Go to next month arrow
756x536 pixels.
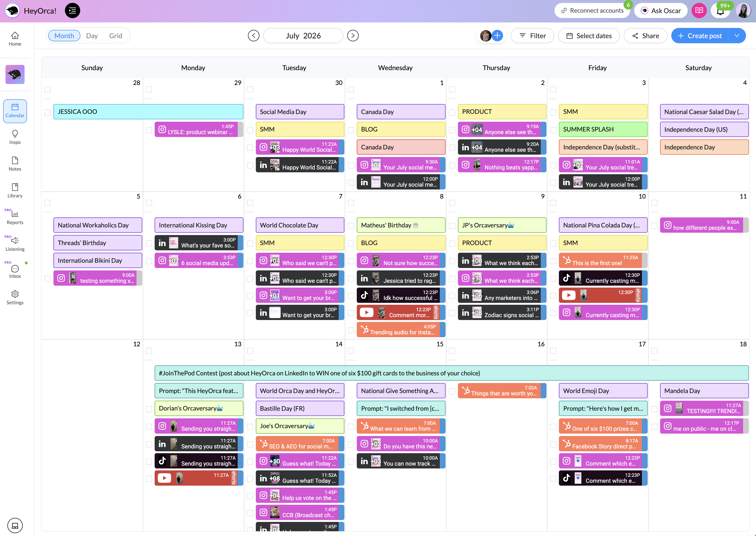[x=353, y=36]
